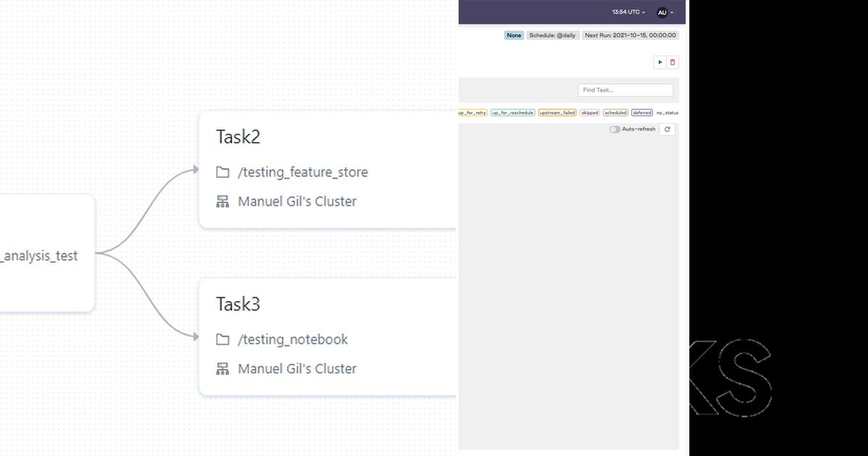Image resolution: width=868 pixels, height=456 pixels.
Task: Toggle the up_for_reschedule filter badge
Action: pos(513,112)
